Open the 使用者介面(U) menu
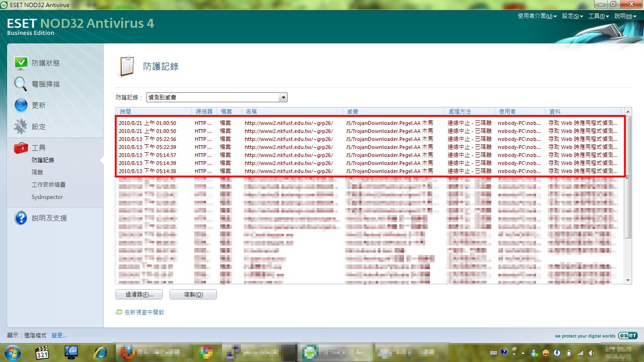This screenshot has width=644, height=362. click(537, 16)
